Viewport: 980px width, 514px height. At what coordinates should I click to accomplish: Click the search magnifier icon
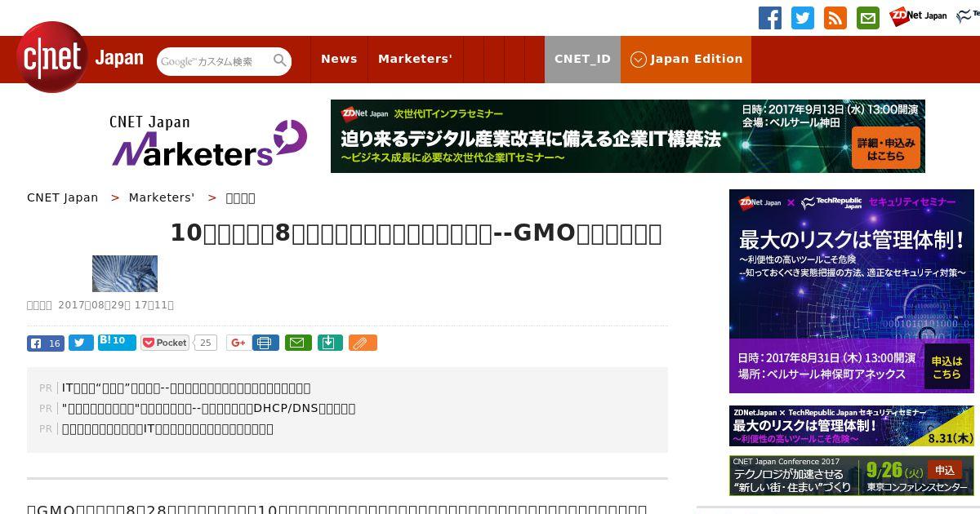point(280,60)
